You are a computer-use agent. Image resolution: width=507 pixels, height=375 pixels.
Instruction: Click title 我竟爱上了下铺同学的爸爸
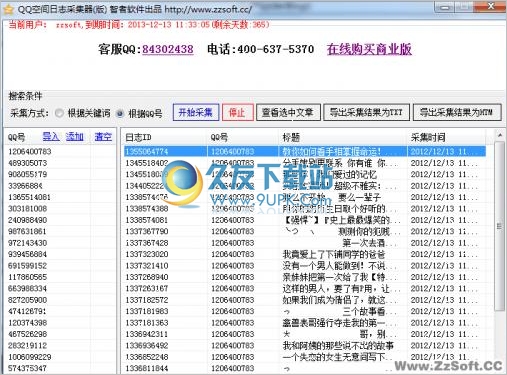tap(334, 255)
